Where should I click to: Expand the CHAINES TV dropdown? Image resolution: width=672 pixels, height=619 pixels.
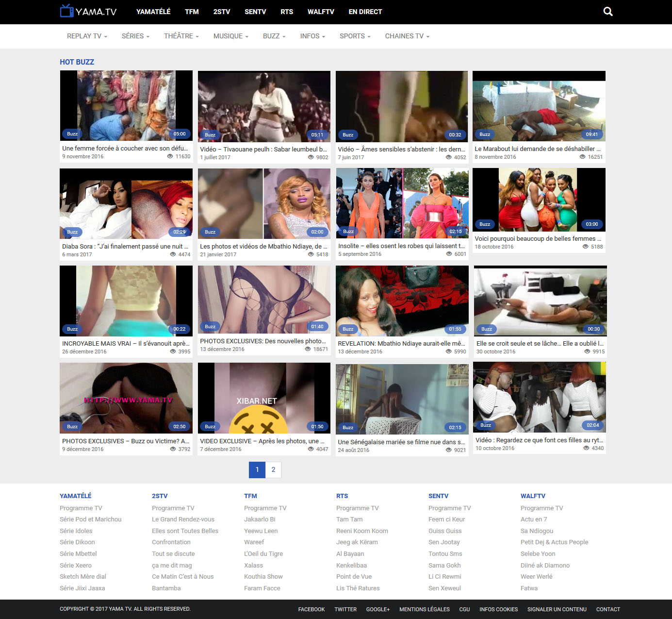[407, 36]
